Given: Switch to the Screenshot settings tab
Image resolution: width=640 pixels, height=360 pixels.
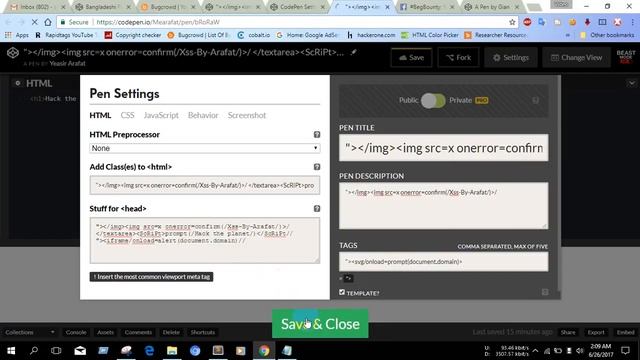Looking at the screenshot, I should click(247, 116).
